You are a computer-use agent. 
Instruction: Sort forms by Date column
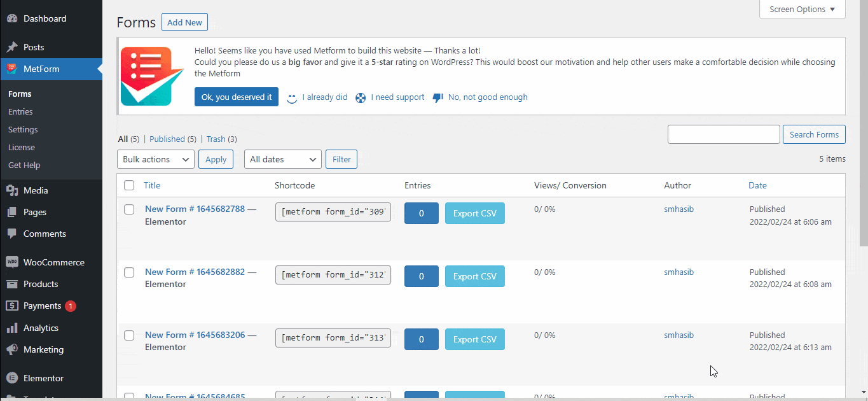click(x=757, y=185)
